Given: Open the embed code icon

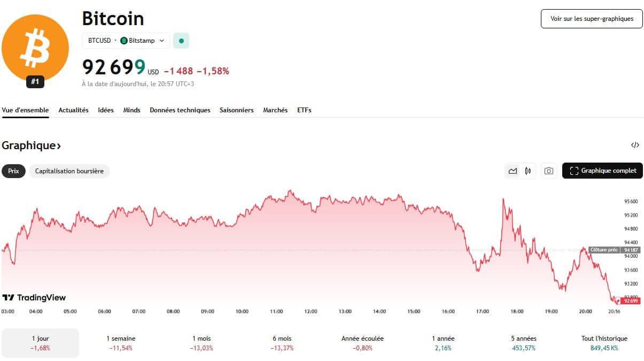Looking at the screenshot, I should pos(635,145).
